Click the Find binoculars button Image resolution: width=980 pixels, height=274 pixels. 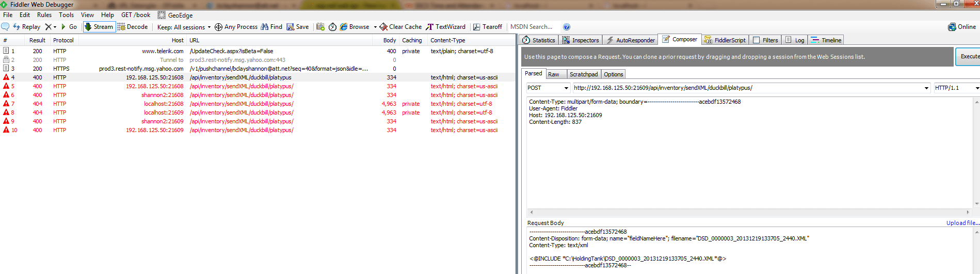tap(271, 27)
